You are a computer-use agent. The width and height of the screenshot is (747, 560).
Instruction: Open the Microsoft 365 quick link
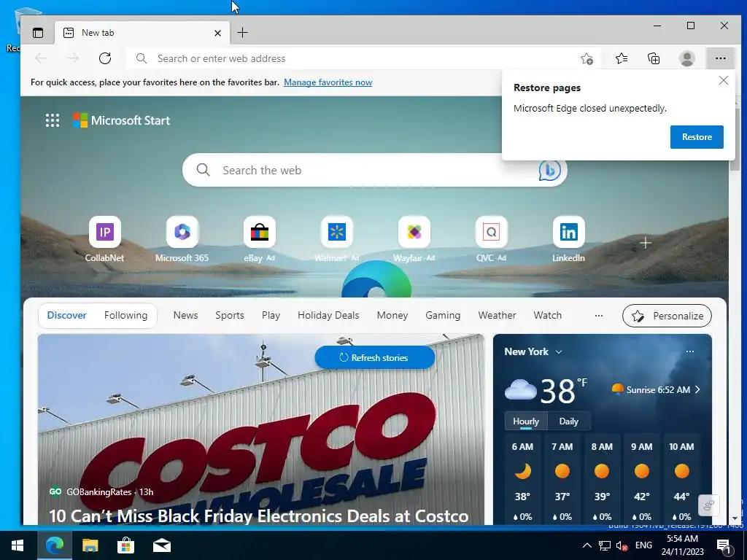pos(182,239)
